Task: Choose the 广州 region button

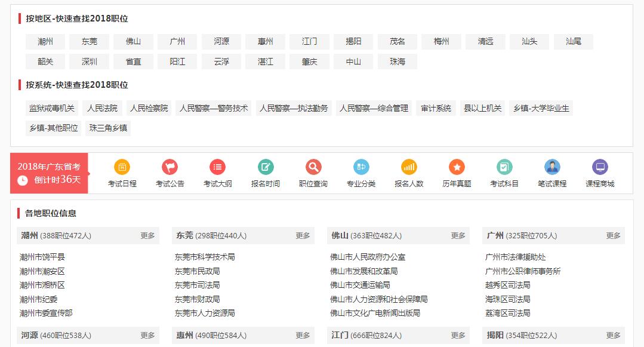Action: 177,42
